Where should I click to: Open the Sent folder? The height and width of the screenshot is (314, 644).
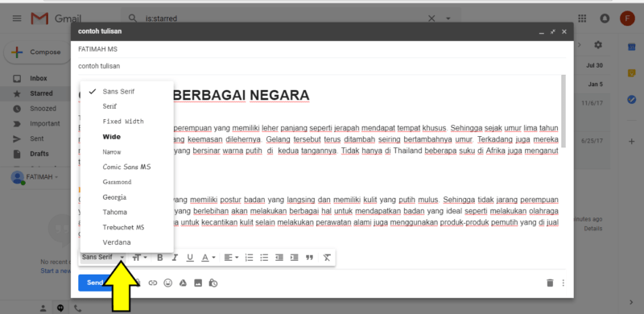pos(36,138)
